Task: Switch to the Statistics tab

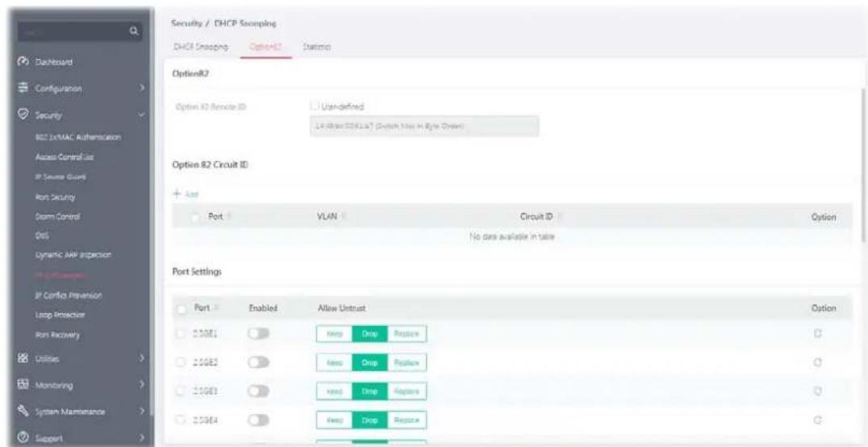Action: pos(318,48)
